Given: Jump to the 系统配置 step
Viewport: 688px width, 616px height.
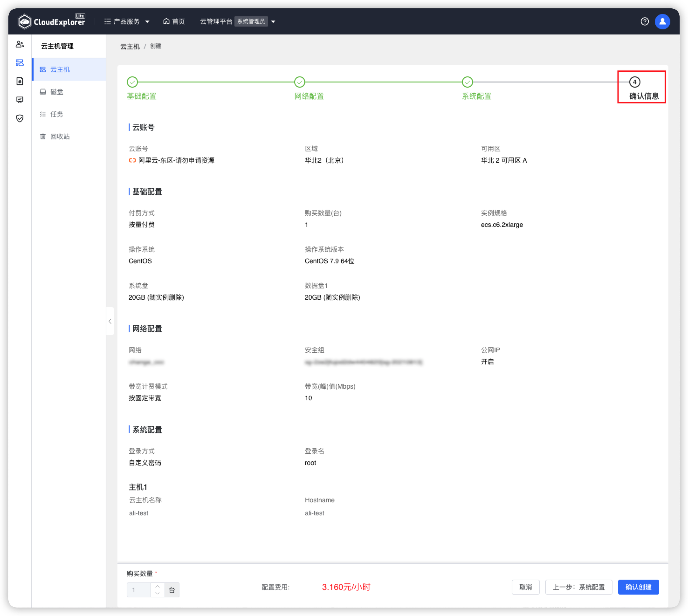Looking at the screenshot, I should point(476,88).
